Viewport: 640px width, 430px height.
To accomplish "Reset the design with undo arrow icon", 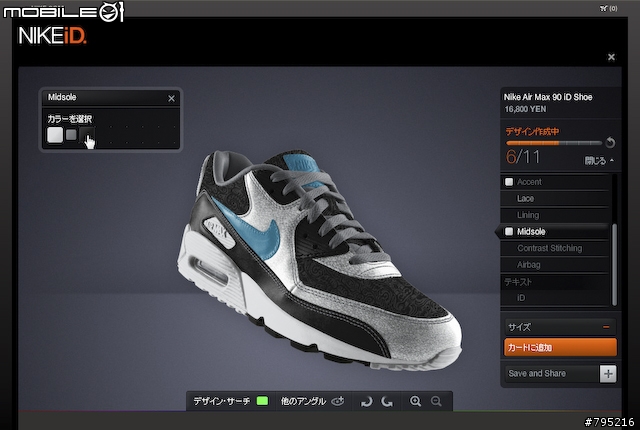I will pos(610,142).
